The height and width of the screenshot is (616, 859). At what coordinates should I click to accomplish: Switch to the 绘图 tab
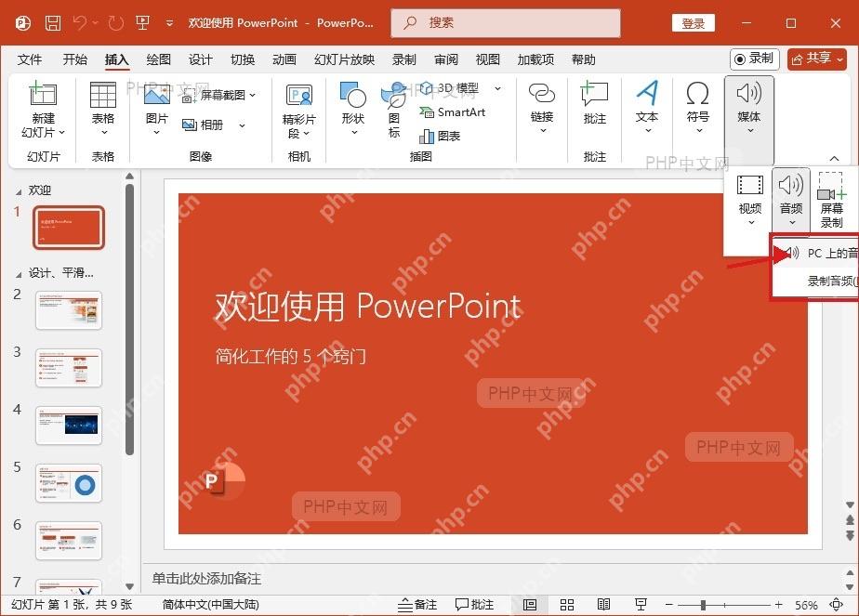158,59
